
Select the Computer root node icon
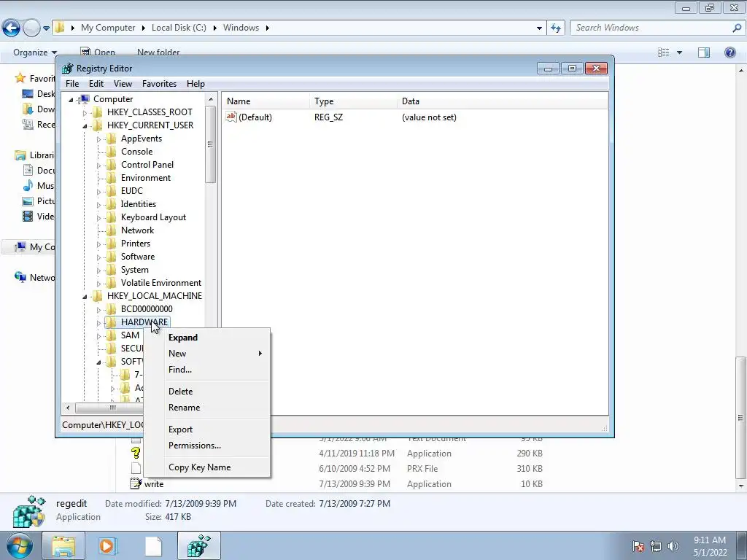coord(84,99)
